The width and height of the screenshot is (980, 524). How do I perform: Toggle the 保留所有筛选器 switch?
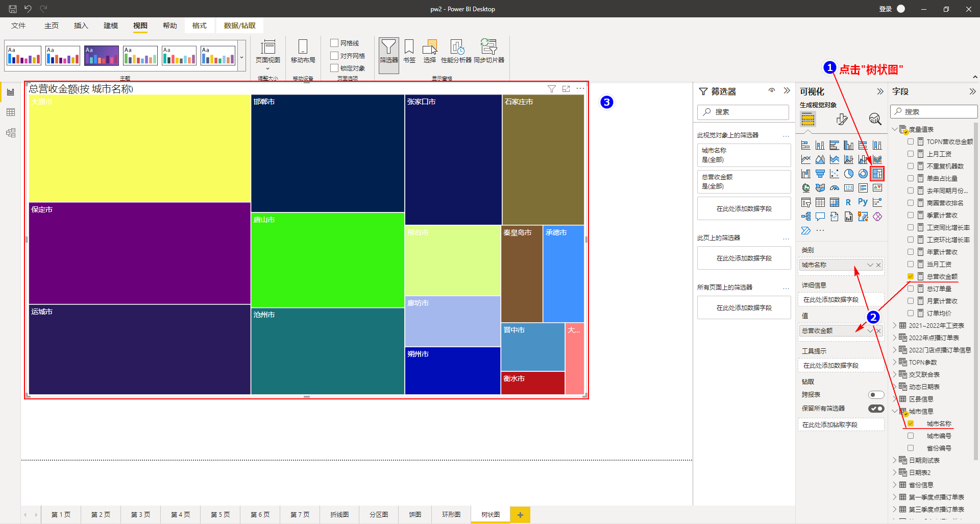(x=876, y=409)
